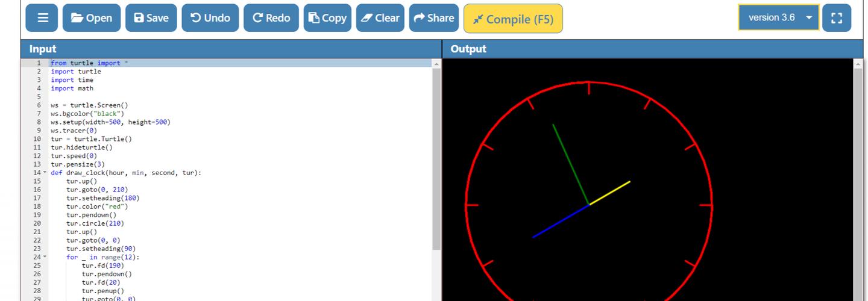This screenshot has width=868, height=301.
Task: Click the Input panel header
Action: click(x=231, y=49)
